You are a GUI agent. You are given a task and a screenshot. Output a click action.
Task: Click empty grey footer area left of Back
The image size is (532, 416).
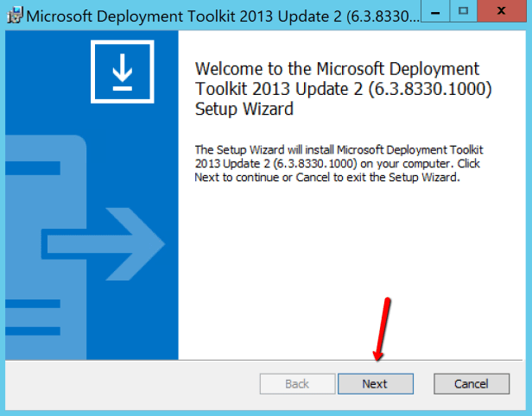click(130, 384)
